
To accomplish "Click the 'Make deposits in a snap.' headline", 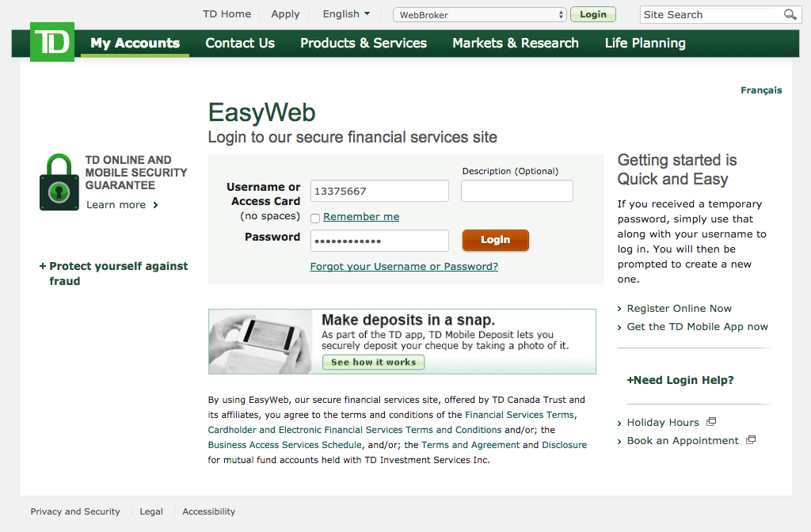I will [408, 320].
